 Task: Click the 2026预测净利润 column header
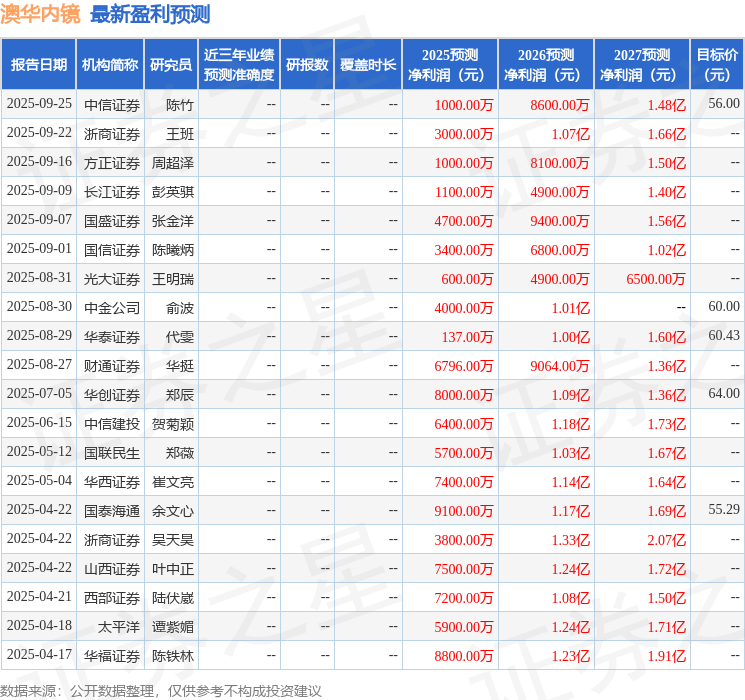point(546,65)
